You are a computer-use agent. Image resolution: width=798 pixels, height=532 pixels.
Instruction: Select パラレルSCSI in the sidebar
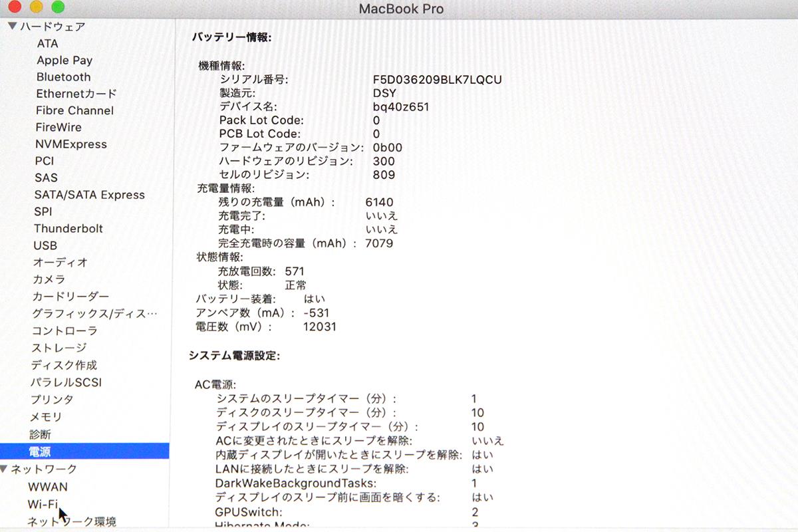66,382
